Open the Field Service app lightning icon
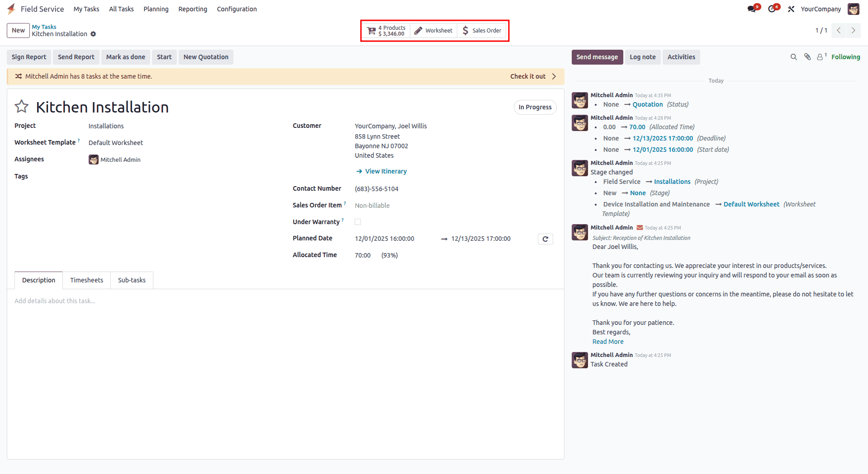868x474 pixels. click(x=11, y=9)
